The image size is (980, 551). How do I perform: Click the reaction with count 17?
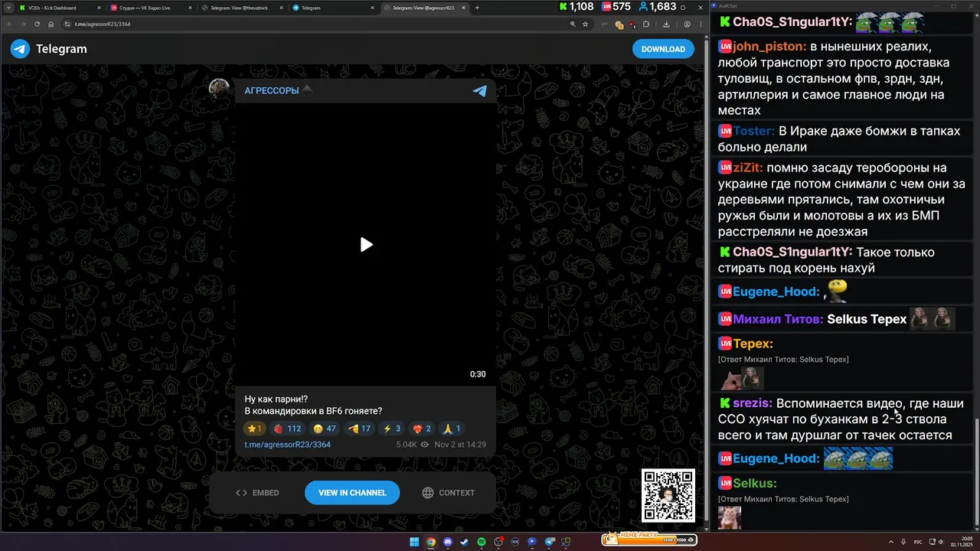point(359,429)
